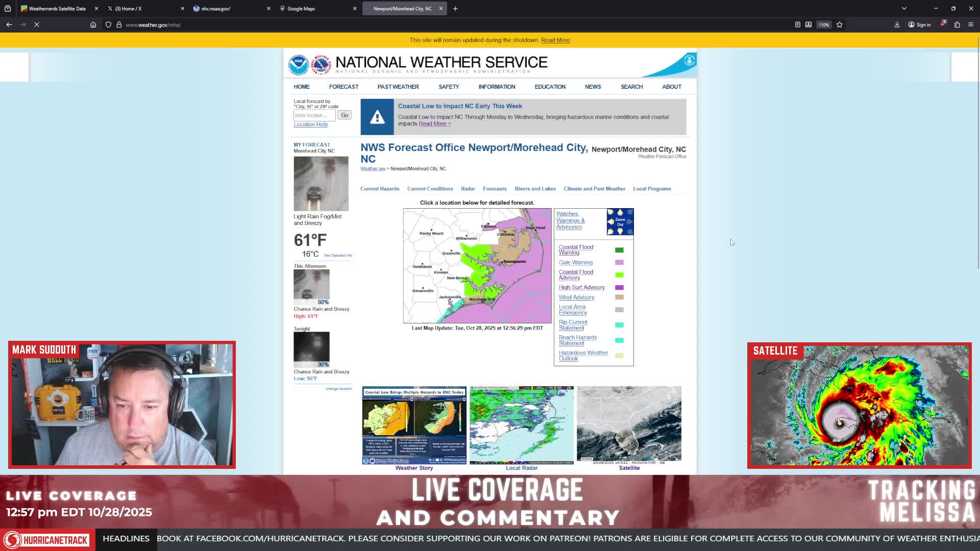Click the Coastal Flood Advisory color swatch
The image size is (980, 551).
[619, 275]
